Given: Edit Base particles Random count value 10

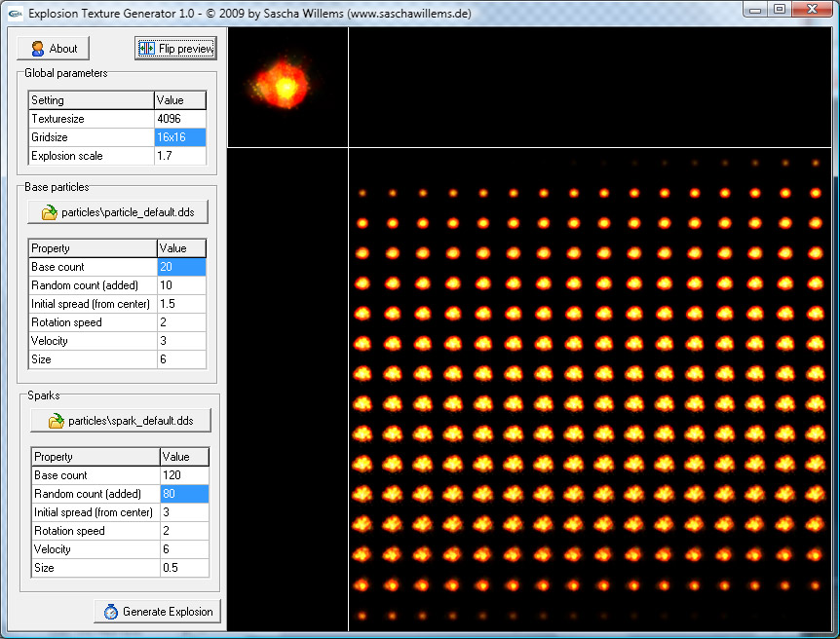Looking at the screenshot, I should pyautogui.click(x=181, y=285).
